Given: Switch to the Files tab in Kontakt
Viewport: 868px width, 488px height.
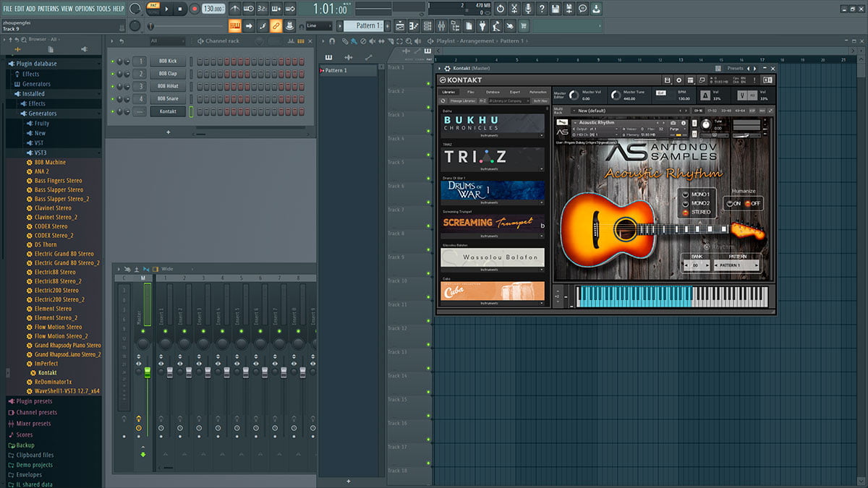Looking at the screenshot, I should point(471,92).
